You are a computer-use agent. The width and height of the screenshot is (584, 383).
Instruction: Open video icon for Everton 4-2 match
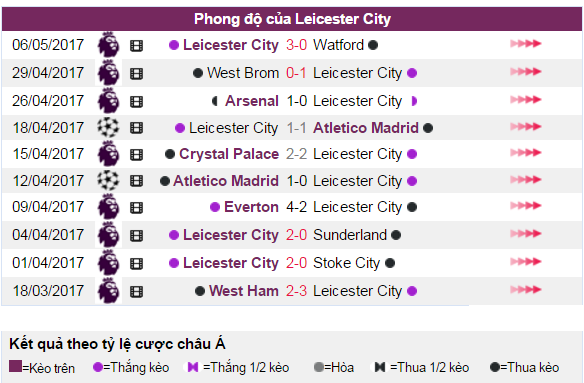point(136,208)
